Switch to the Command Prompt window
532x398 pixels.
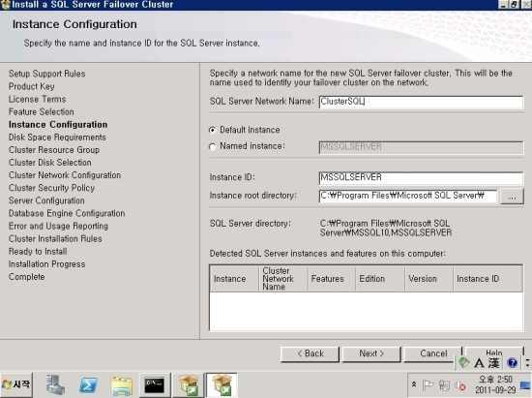(155, 385)
